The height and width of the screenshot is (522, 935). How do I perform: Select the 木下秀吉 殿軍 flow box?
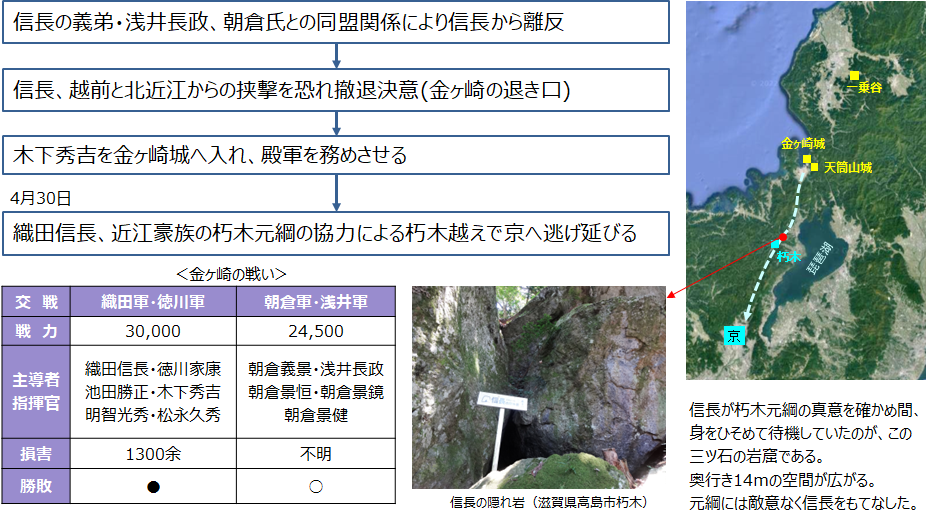(336, 156)
